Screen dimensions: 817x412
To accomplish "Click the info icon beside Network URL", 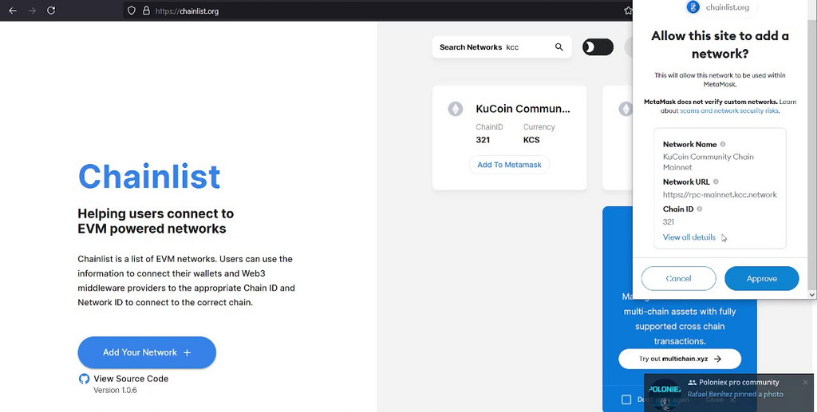I will 716,182.
